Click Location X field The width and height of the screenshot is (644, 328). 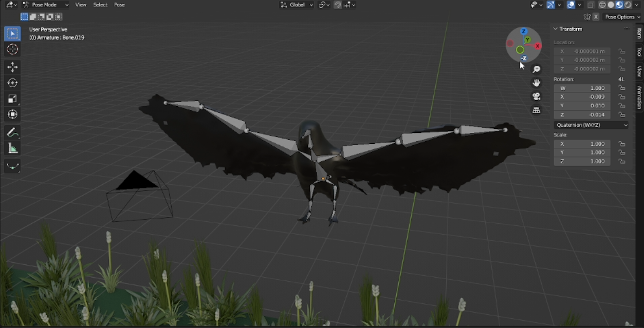(x=582, y=51)
